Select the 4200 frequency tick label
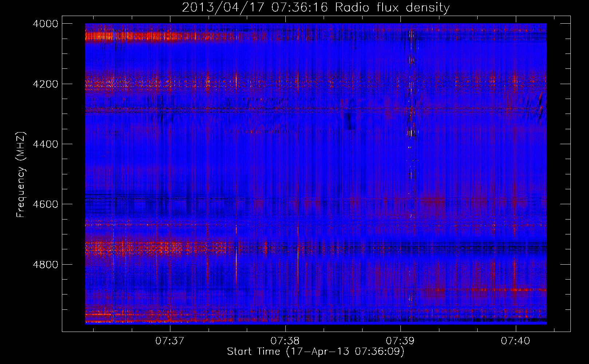Screen dimensions: 589x364 pyautogui.click(x=46, y=84)
